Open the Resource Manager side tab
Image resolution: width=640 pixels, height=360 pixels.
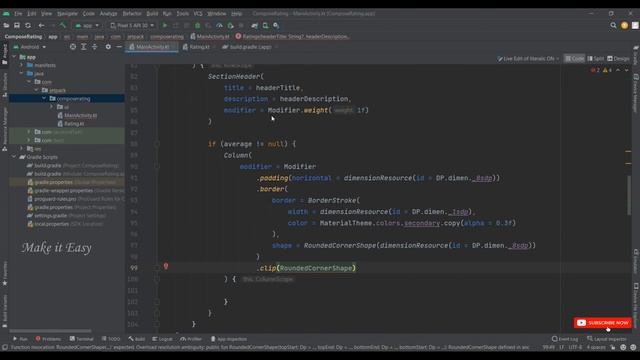pos(4,129)
